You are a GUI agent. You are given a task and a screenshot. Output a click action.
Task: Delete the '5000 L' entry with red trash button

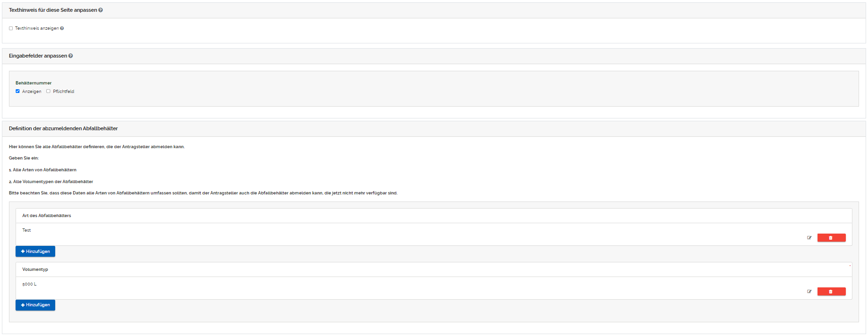831,292
